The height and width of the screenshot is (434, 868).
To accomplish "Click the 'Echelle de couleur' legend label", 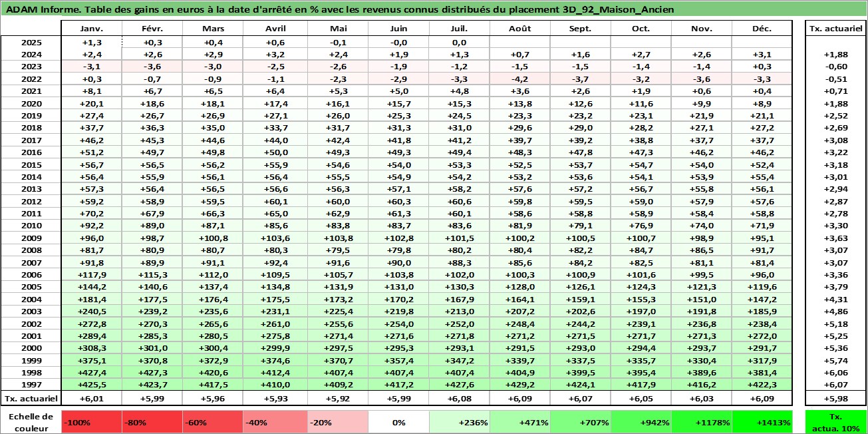I will pyautogui.click(x=31, y=421).
